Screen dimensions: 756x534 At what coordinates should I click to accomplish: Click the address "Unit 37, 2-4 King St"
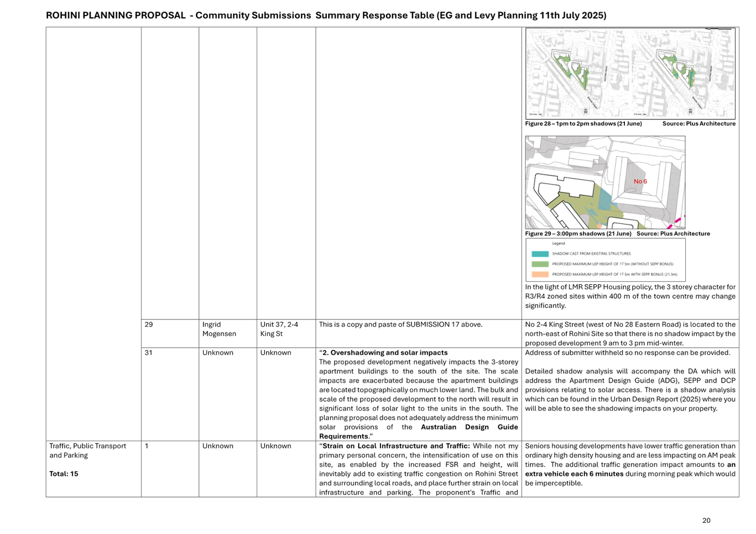coord(279,329)
